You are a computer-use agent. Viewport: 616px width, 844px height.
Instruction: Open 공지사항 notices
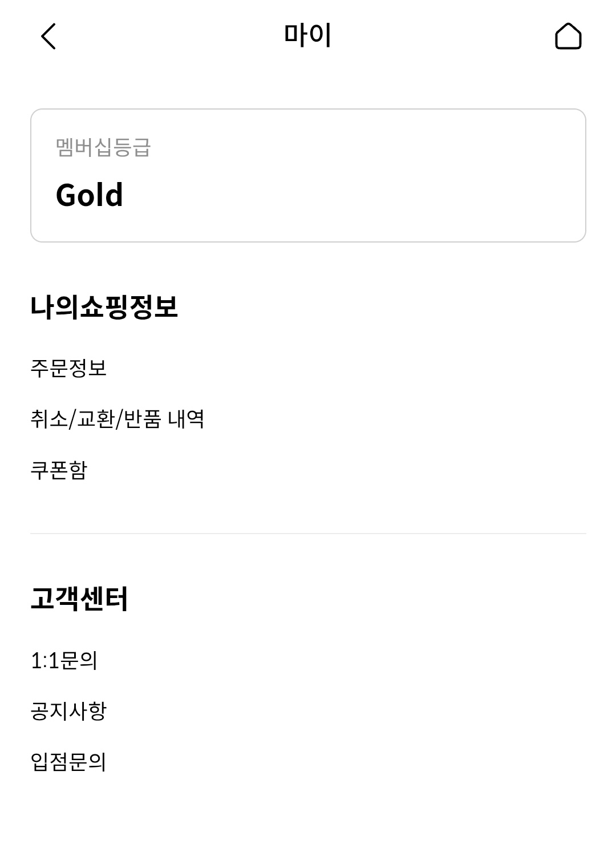[x=68, y=712]
